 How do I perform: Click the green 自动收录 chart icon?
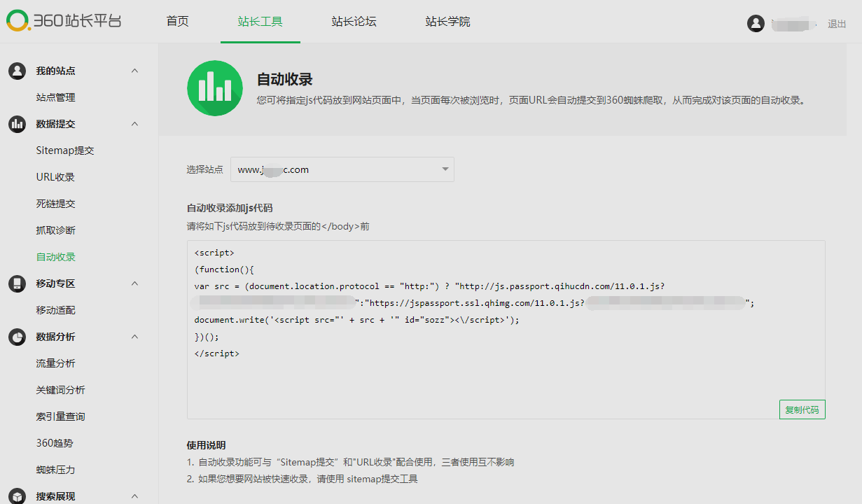pos(215,88)
